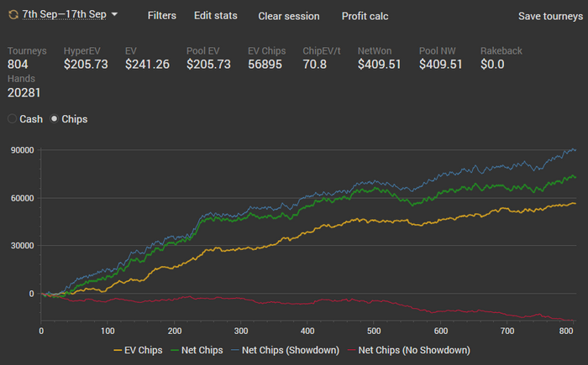The image size is (588, 365).
Task: Click the orange refresh icon
Action: click(13, 14)
